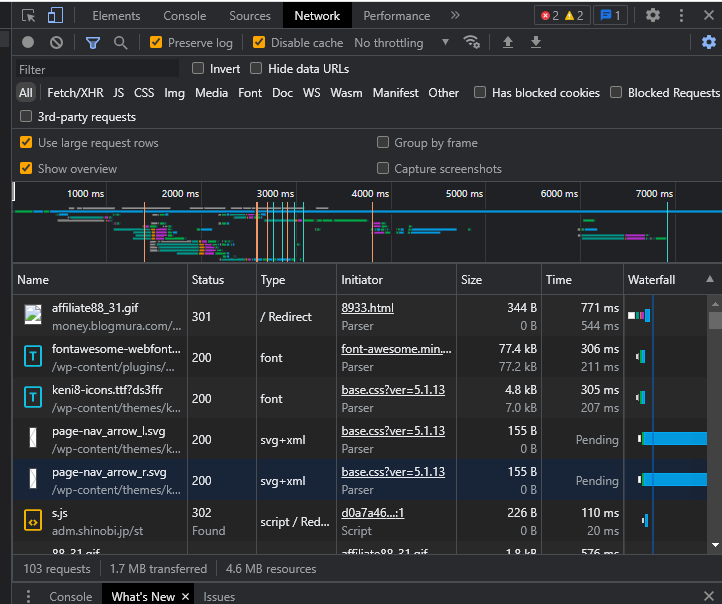722x604 pixels.
Task: Open the network search magnifier
Action: tap(120, 43)
